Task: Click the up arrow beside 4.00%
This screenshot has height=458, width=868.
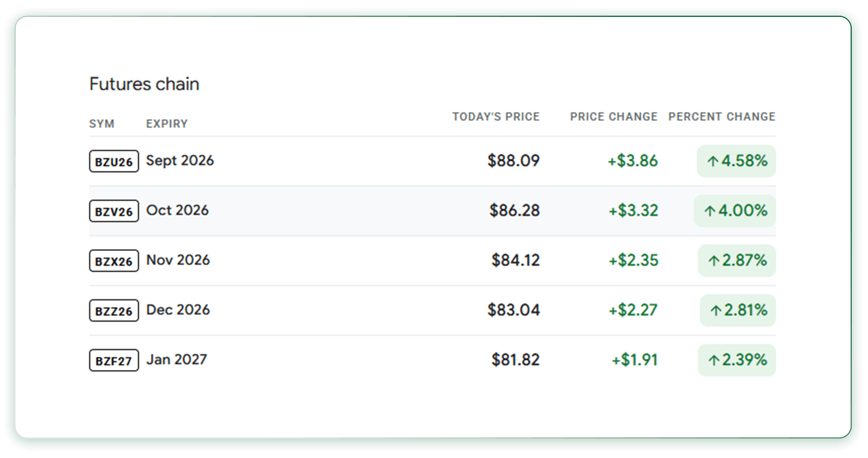Action: point(710,211)
